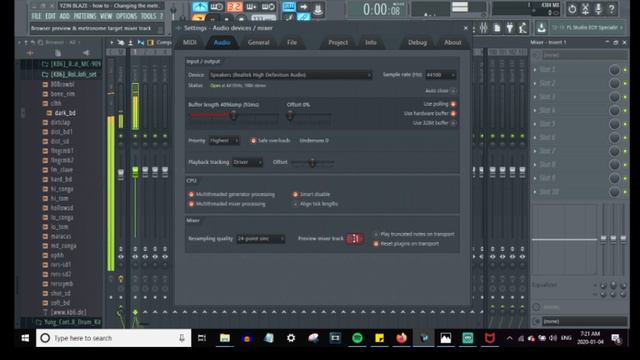Click the buffer Offset 0% slider handle
Image resolution: width=640 pixels, height=360 pixels.
(290, 116)
